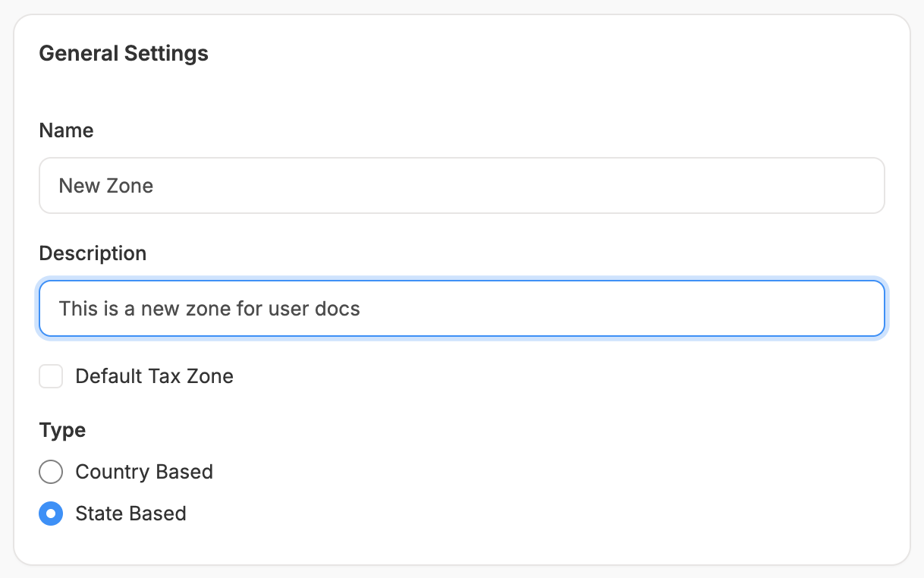
Task: Click the "Country Based" option label
Action: point(144,472)
